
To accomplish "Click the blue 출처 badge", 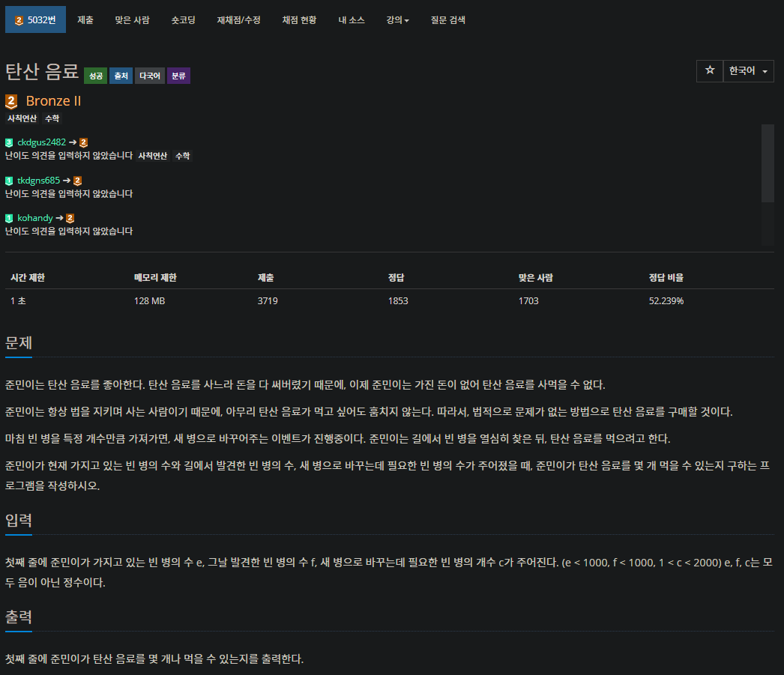I will (x=121, y=76).
